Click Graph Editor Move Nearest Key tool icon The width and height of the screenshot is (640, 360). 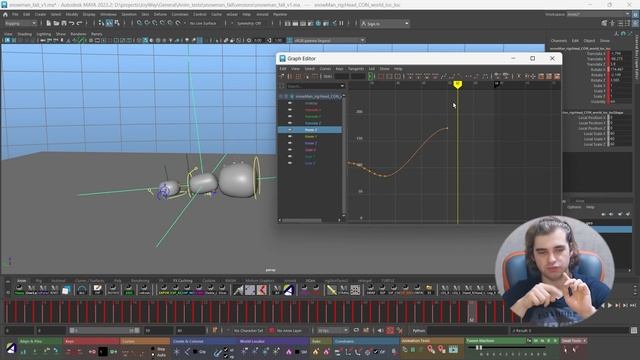coord(282,76)
